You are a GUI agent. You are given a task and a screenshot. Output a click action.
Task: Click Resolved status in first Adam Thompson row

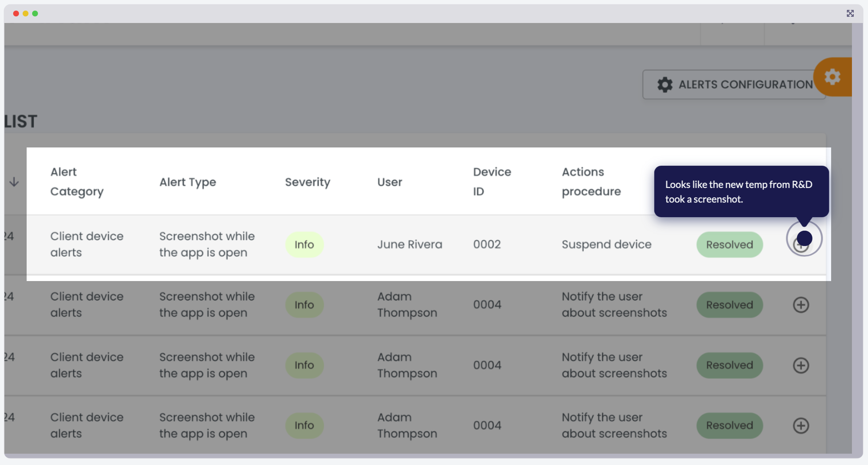(x=730, y=305)
